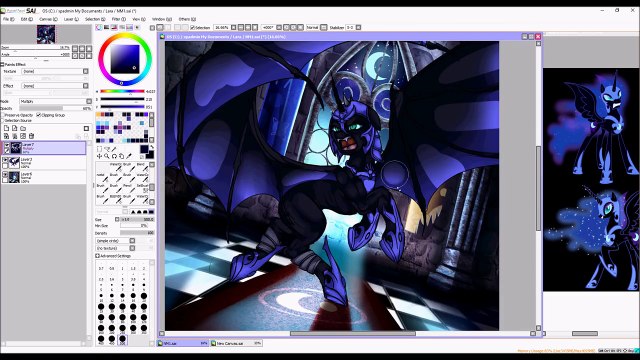Viewport: 640px width, 360px height.
Task: Open the Edit menu
Action: click(27, 19)
